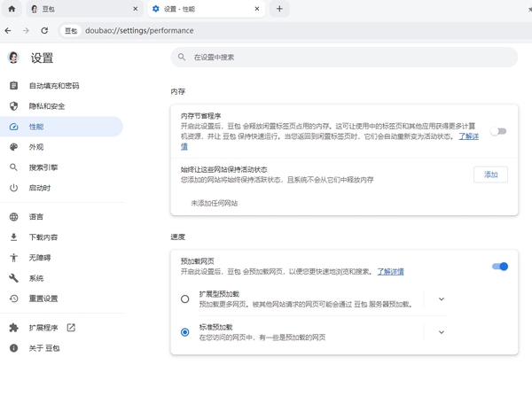Open 搜索引擎 settings in sidebar

tap(43, 167)
